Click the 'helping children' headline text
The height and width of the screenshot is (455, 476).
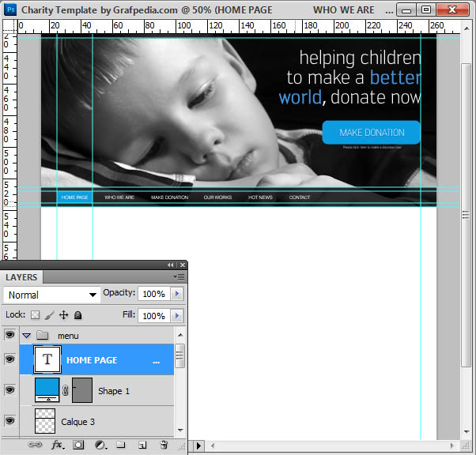click(360, 58)
